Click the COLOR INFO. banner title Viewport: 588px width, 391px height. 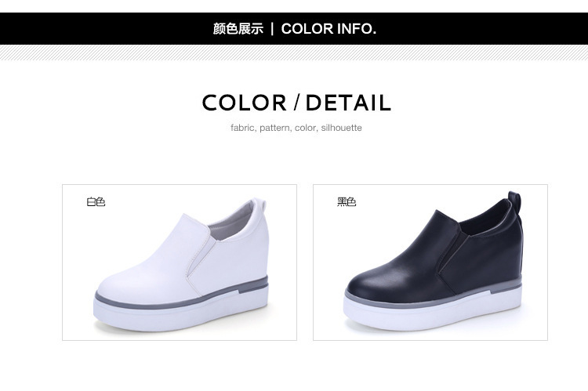pyautogui.click(x=328, y=29)
